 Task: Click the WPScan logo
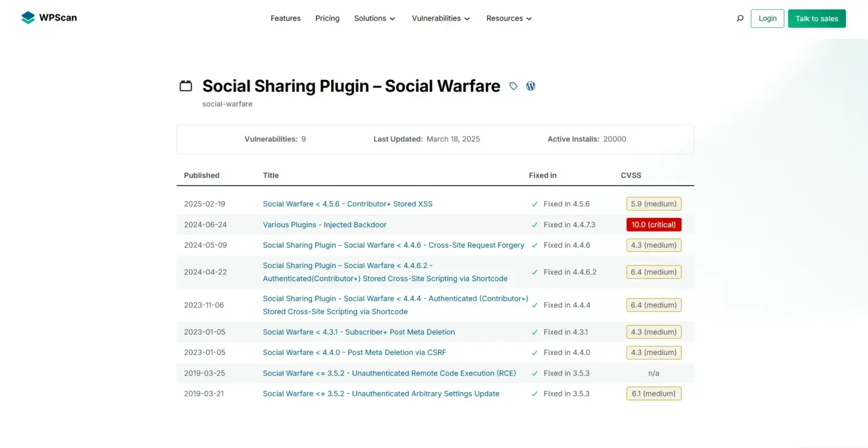coord(49,18)
